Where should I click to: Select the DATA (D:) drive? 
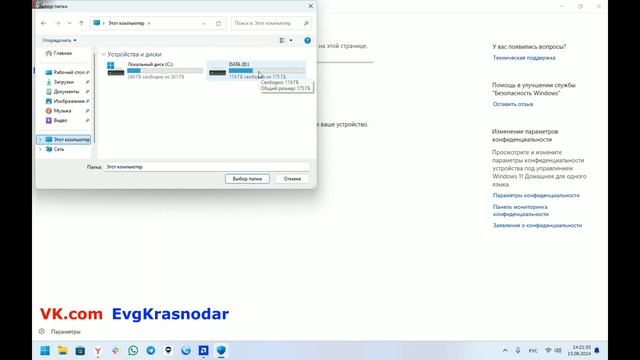(x=256, y=70)
